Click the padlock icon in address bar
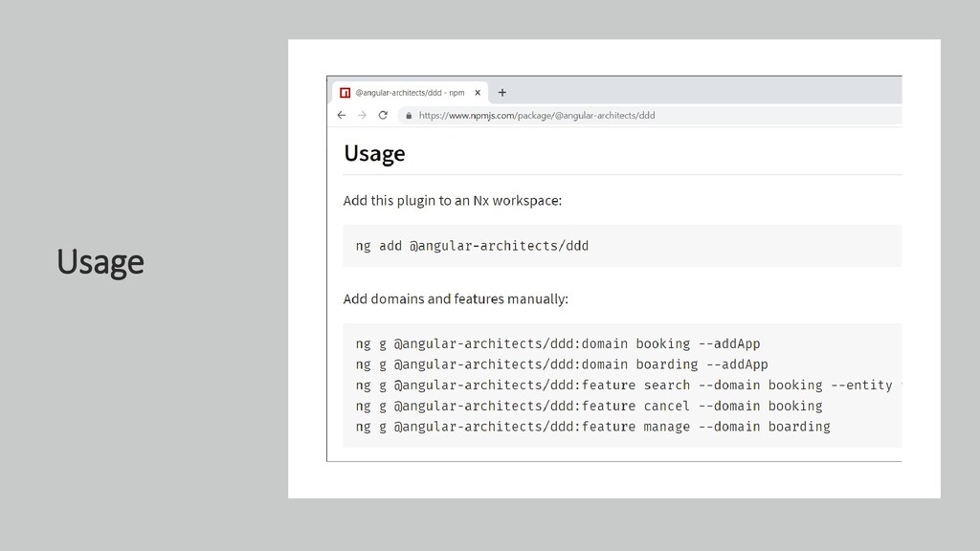This screenshot has height=551, width=980. point(409,116)
